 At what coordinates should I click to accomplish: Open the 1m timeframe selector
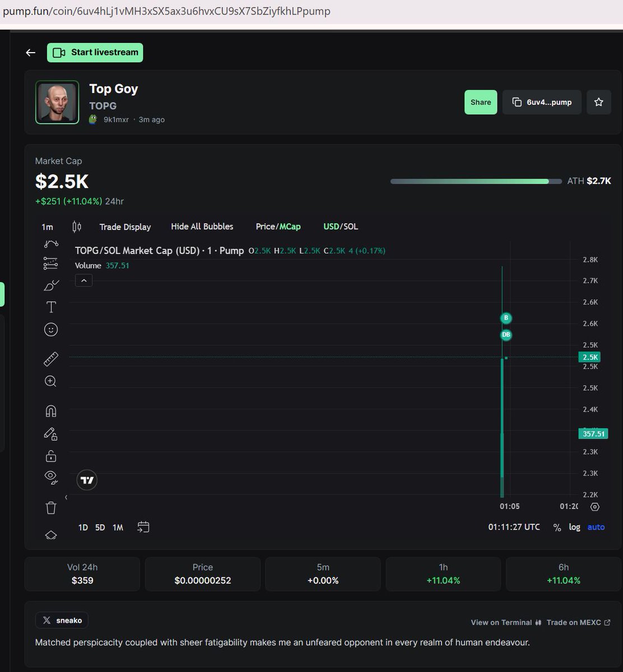[x=48, y=227]
